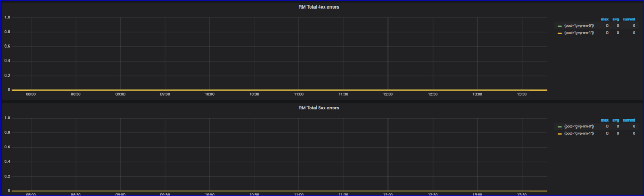
Task: Click green color swatch for gvp-rm-0 in 5xx legend
Action: [x=560, y=126]
